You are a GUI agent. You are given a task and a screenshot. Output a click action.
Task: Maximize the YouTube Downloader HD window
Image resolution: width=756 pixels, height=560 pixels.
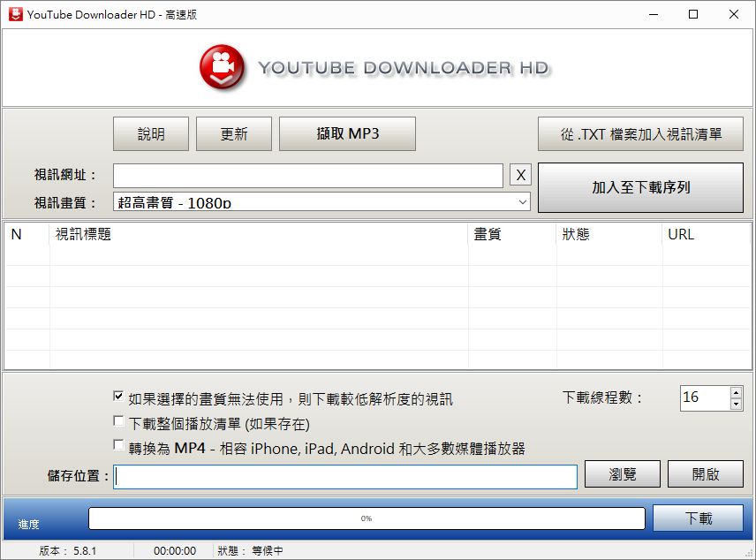click(693, 14)
